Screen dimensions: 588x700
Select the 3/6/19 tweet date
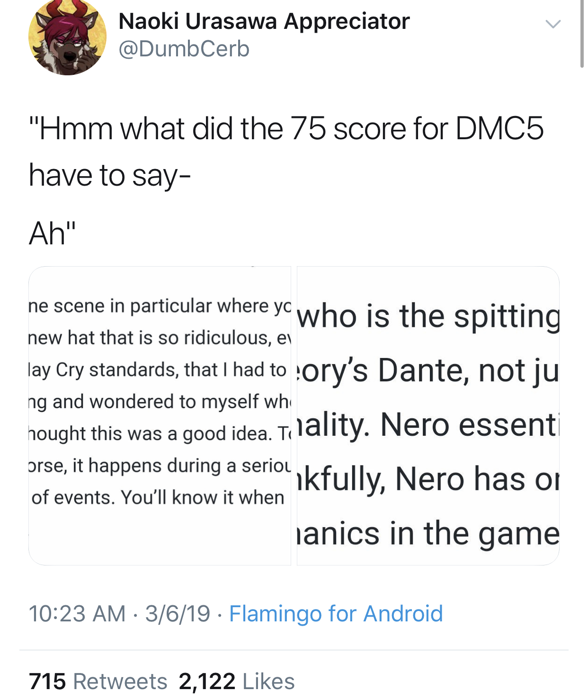[178, 613]
